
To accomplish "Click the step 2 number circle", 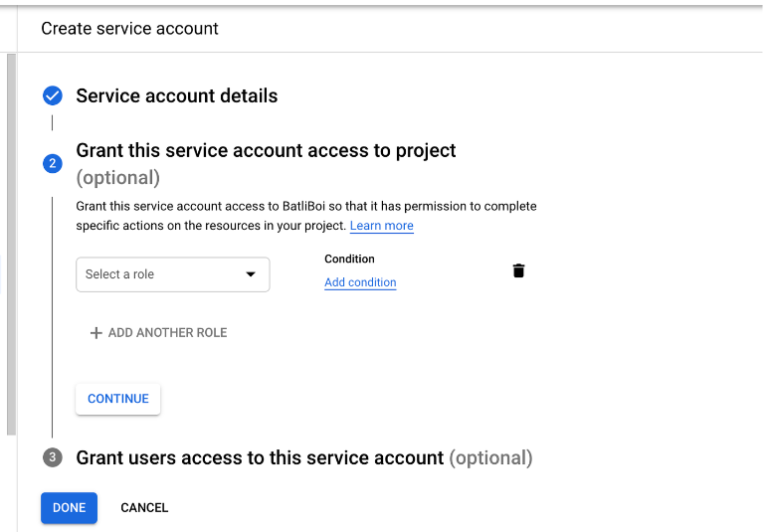I will coord(53,163).
